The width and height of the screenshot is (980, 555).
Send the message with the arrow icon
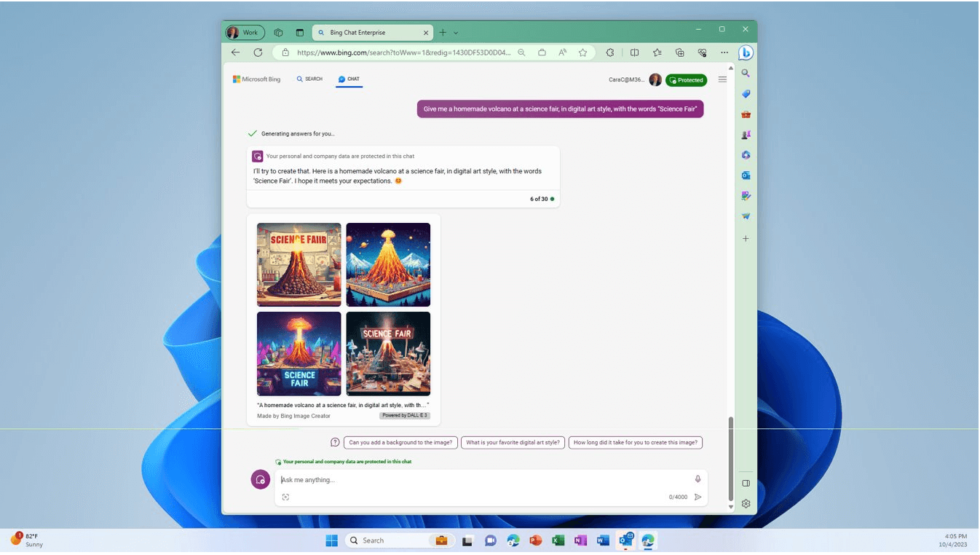[x=698, y=497]
